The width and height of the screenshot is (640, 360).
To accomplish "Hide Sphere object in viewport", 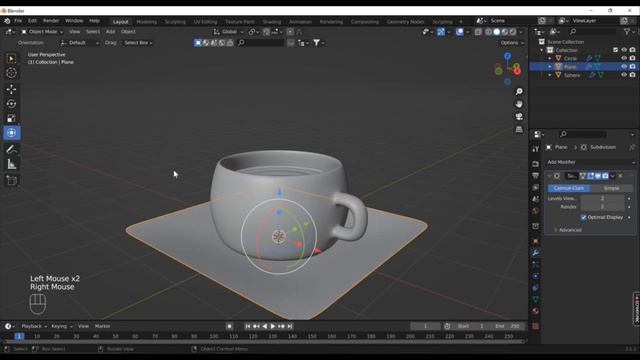I will (x=624, y=75).
